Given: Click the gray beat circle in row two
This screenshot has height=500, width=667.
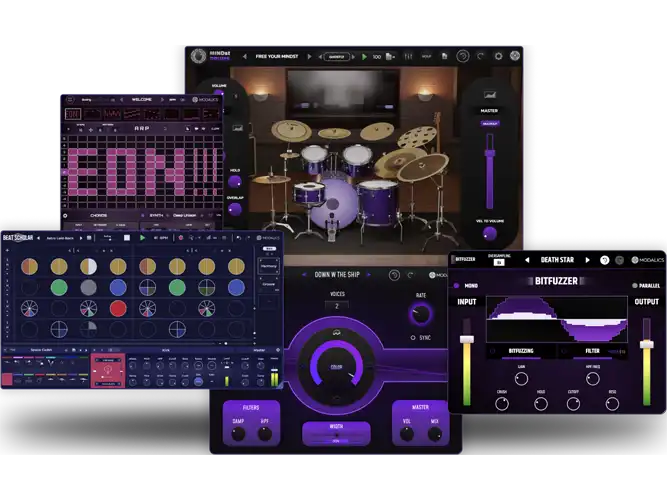Looking at the screenshot, I should 88,287.
